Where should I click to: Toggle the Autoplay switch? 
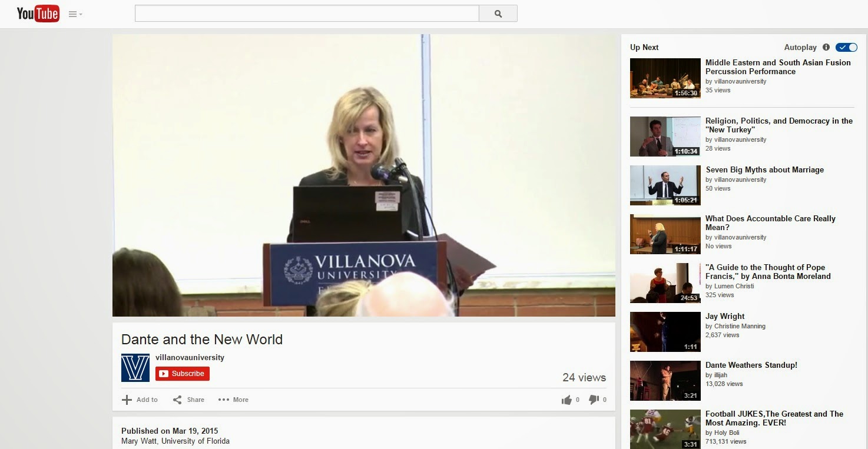click(846, 47)
